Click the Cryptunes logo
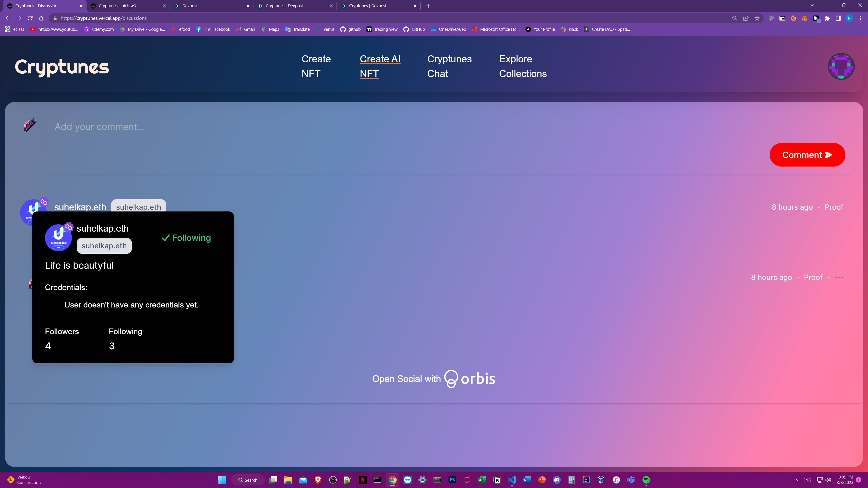 click(x=62, y=67)
